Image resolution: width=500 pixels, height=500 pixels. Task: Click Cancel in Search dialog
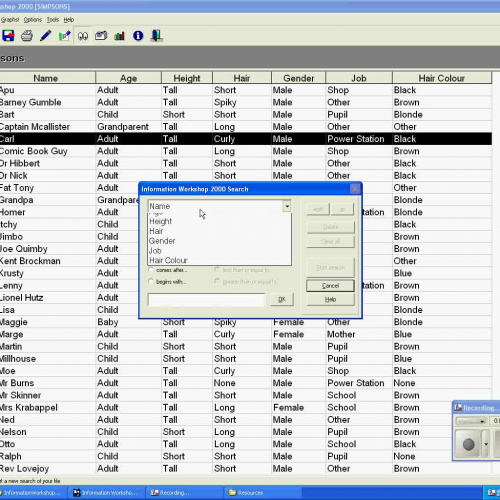point(330,286)
